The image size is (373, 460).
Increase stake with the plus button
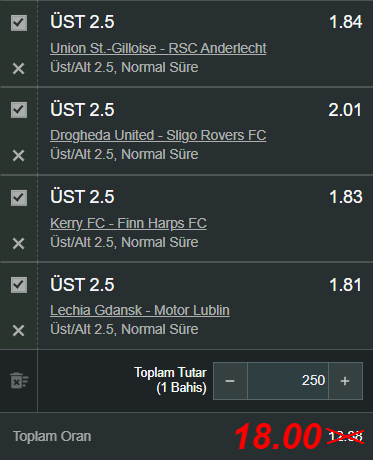click(345, 381)
